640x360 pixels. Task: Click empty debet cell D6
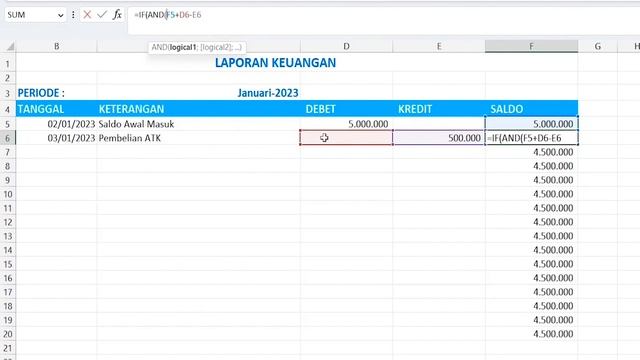[x=346, y=138]
